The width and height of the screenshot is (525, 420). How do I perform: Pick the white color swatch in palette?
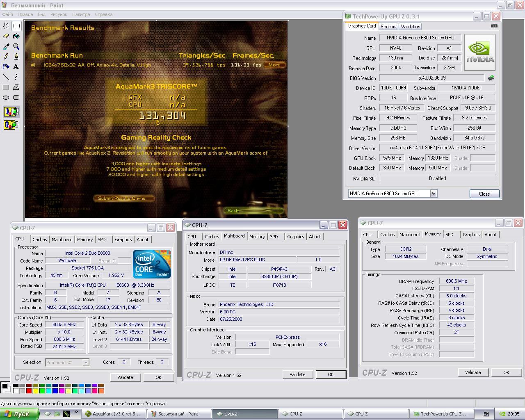point(16,391)
